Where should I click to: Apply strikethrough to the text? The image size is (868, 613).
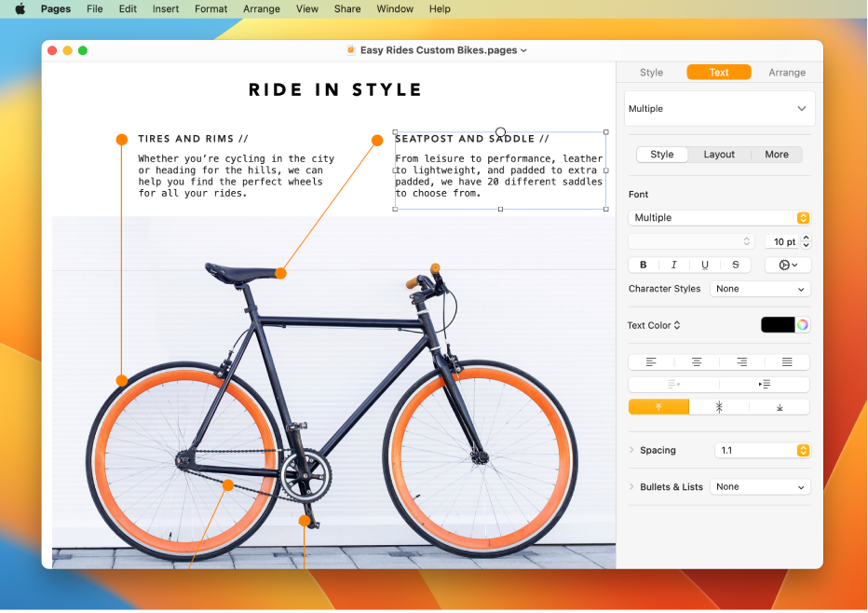(736, 265)
